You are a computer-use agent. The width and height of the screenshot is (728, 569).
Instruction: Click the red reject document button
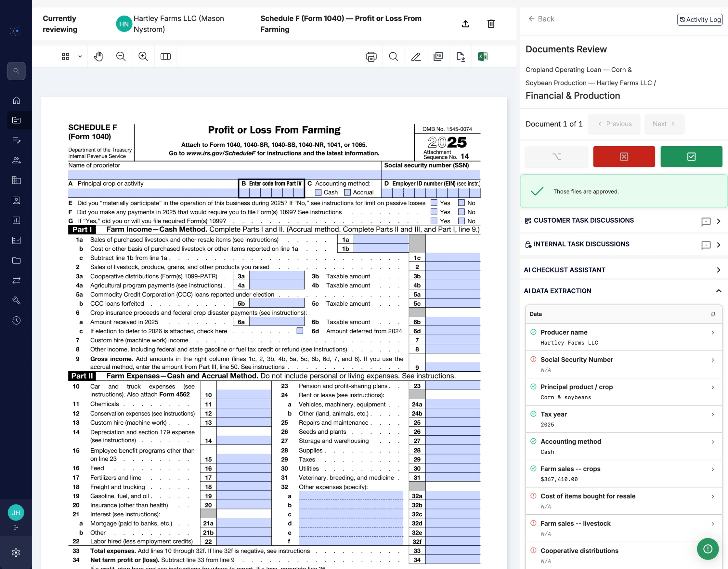[x=624, y=156]
